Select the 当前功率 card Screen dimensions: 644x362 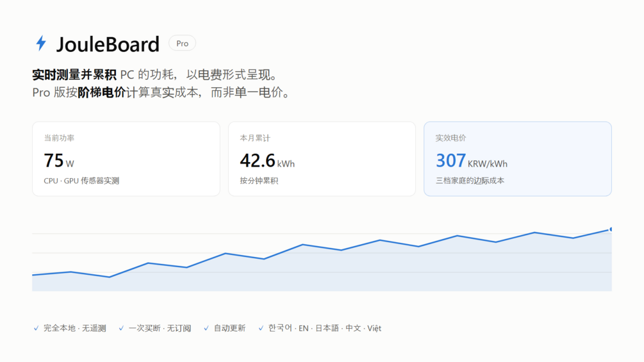pos(126,159)
